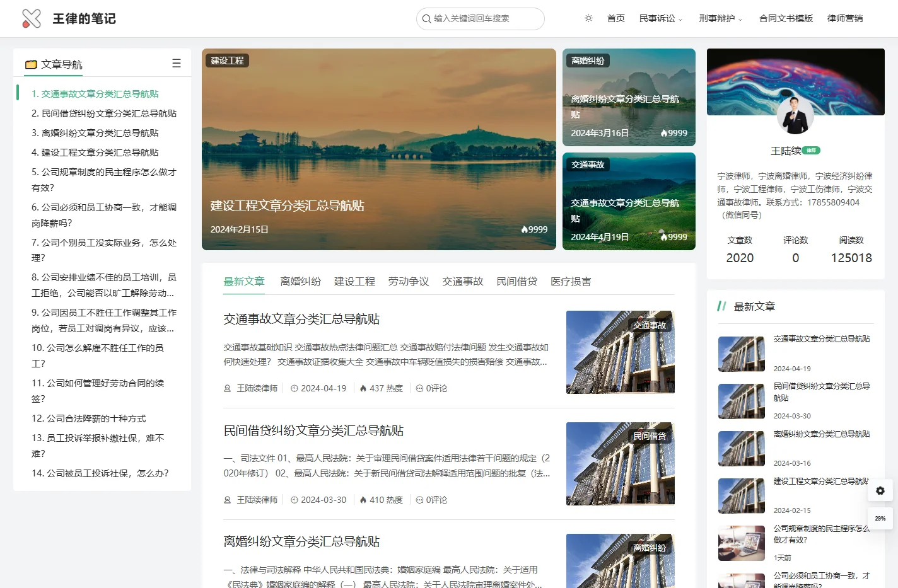Screen dimensions: 898x588
Task: Click the 离婚纠纷 tag on the side card
Action: pos(588,61)
